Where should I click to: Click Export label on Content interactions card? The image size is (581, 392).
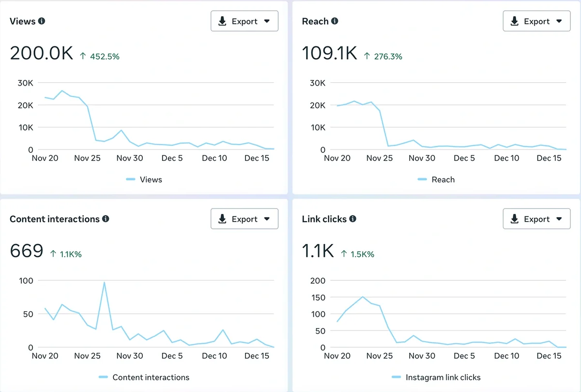coord(245,219)
